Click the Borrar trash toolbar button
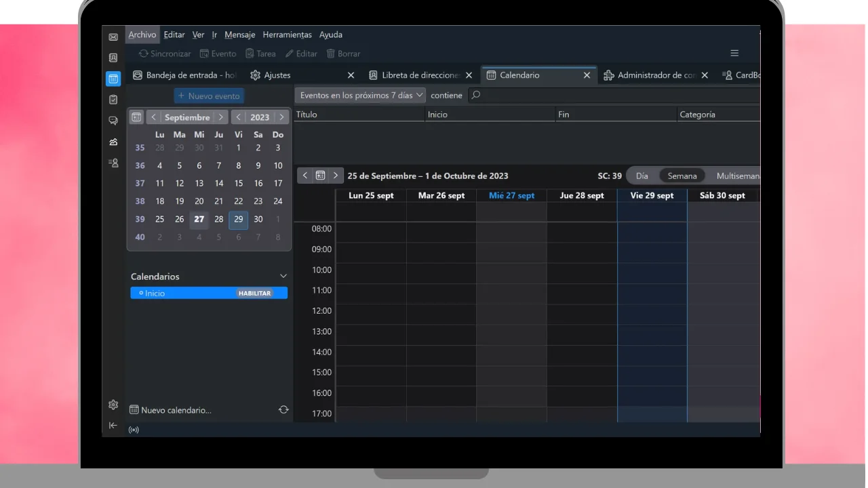 (343, 54)
